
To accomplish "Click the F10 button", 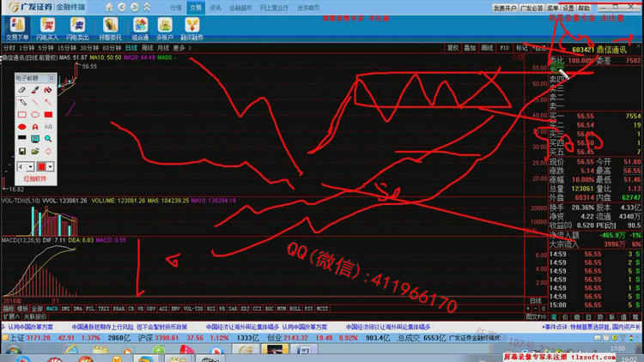I will (504, 48).
